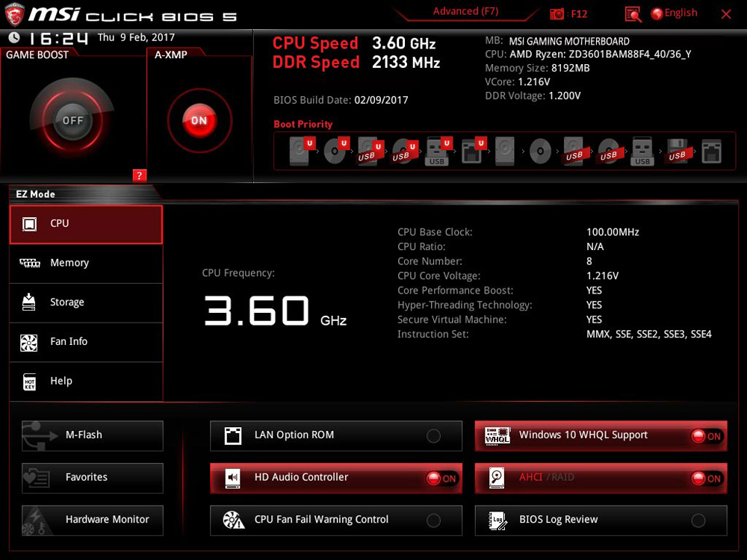Screen dimensions: 747x560
Task: Click the DDR Voltage 1.200V value
Action: (x=565, y=96)
